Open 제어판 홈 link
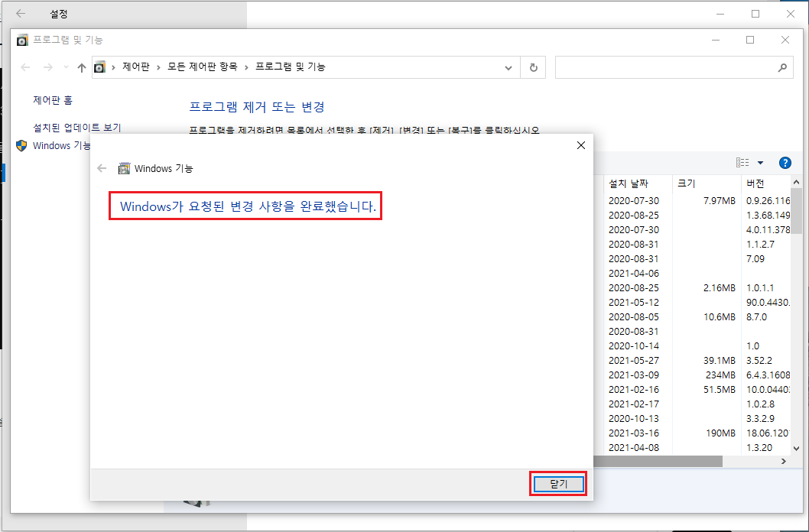The image size is (809, 532). (53, 100)
